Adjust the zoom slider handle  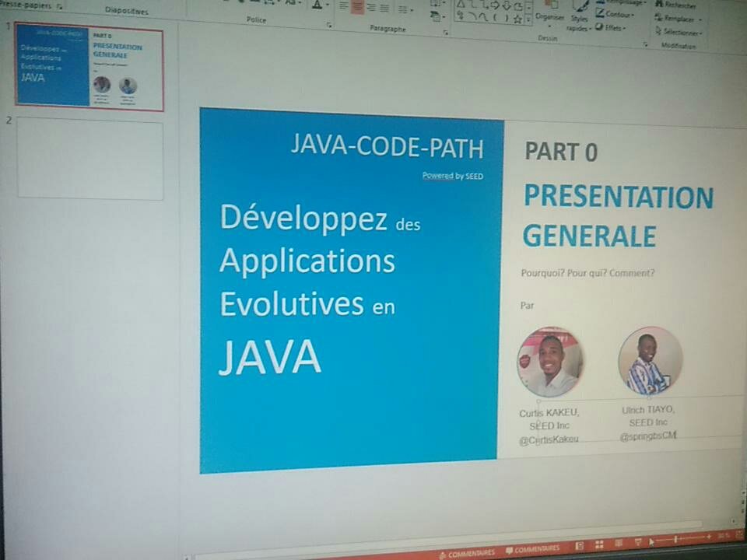[675, 538]
